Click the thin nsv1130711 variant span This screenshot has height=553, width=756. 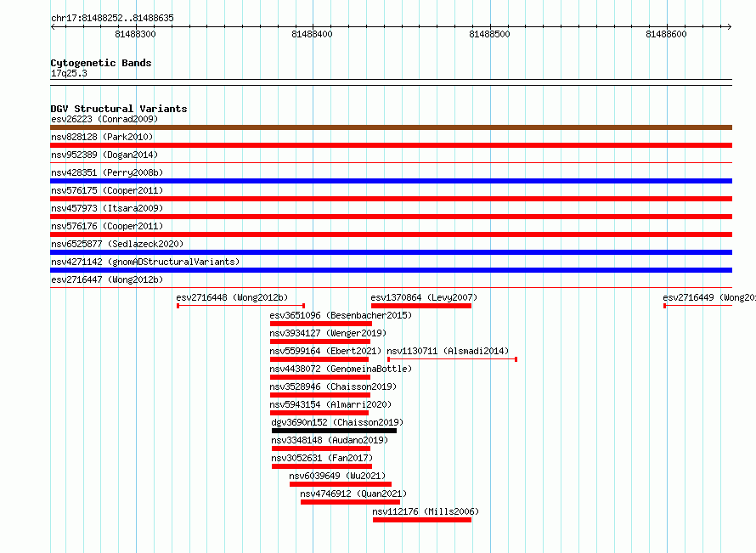pos(452,359)
